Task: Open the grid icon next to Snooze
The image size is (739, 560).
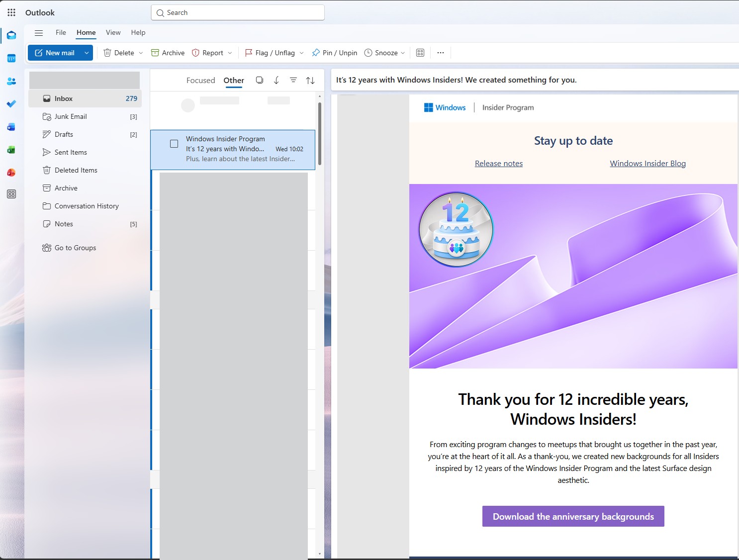Action: click(420, 53)
